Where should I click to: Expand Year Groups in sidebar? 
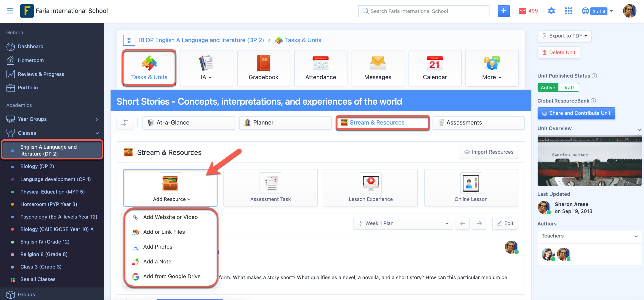[x=52, y=119]
